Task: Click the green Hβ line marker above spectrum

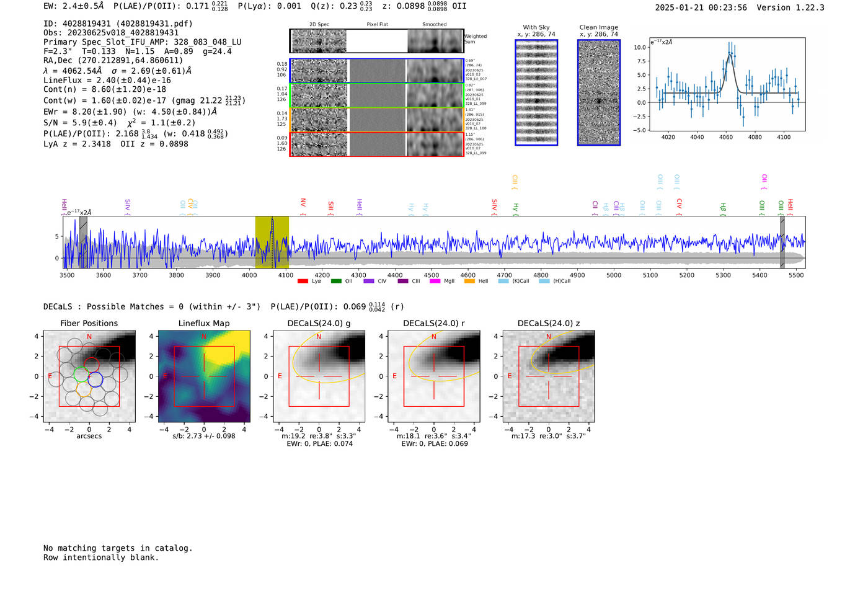Action: 723,208
